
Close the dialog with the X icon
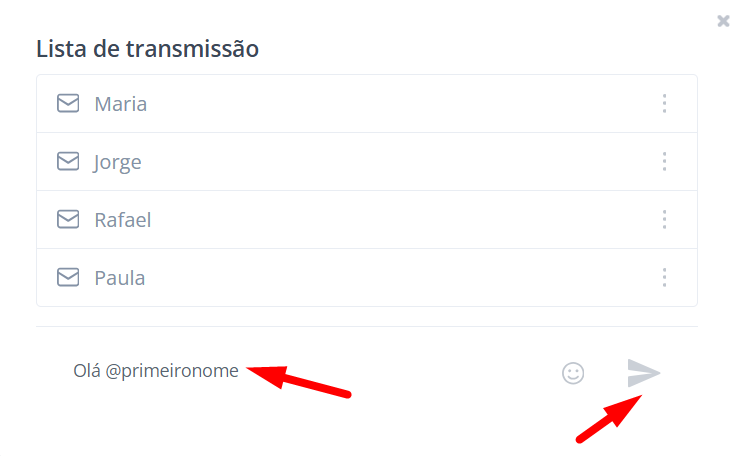point(723,21)
